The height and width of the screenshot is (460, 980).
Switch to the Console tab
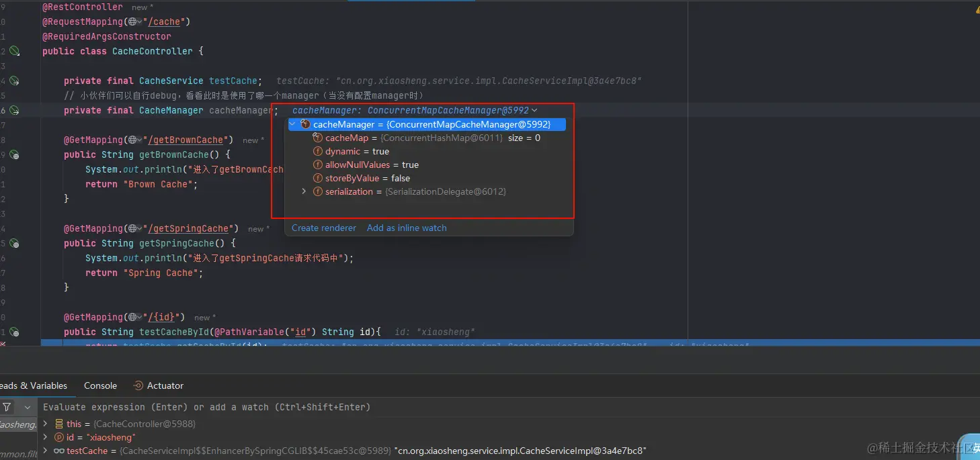pos(100,385)
